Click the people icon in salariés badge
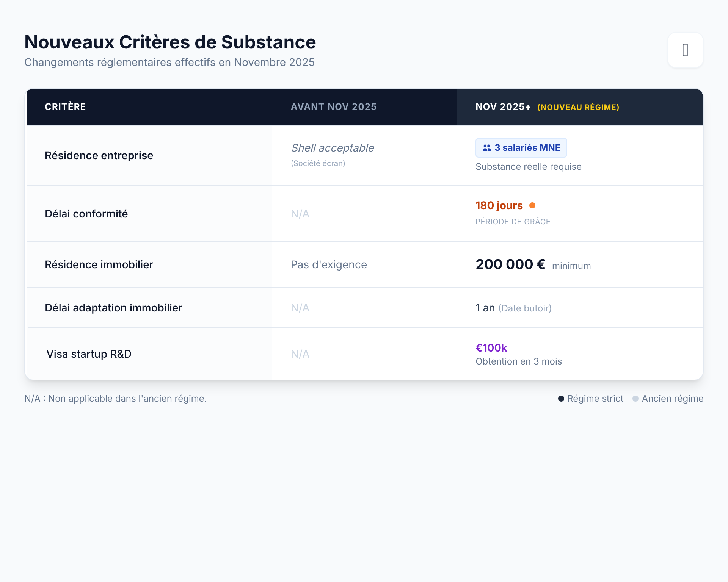 coord(486,148)
